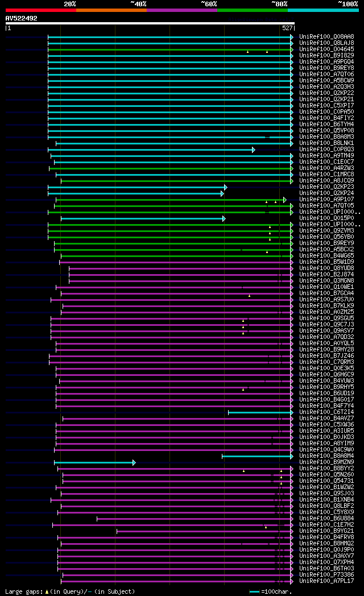Open hit UniRef100_B9REY8
This screenshot has width=364, height=596.
(x=326, y=68)
